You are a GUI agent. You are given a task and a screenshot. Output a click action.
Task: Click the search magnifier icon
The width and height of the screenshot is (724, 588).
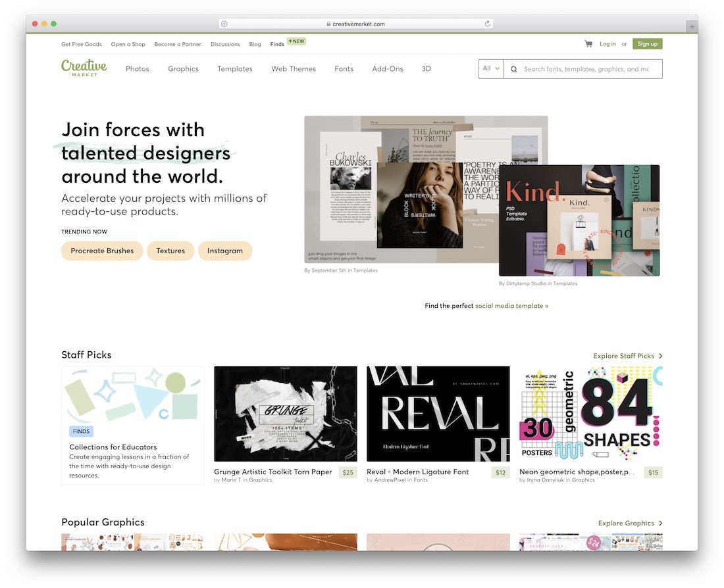click(x=513, y=69)
